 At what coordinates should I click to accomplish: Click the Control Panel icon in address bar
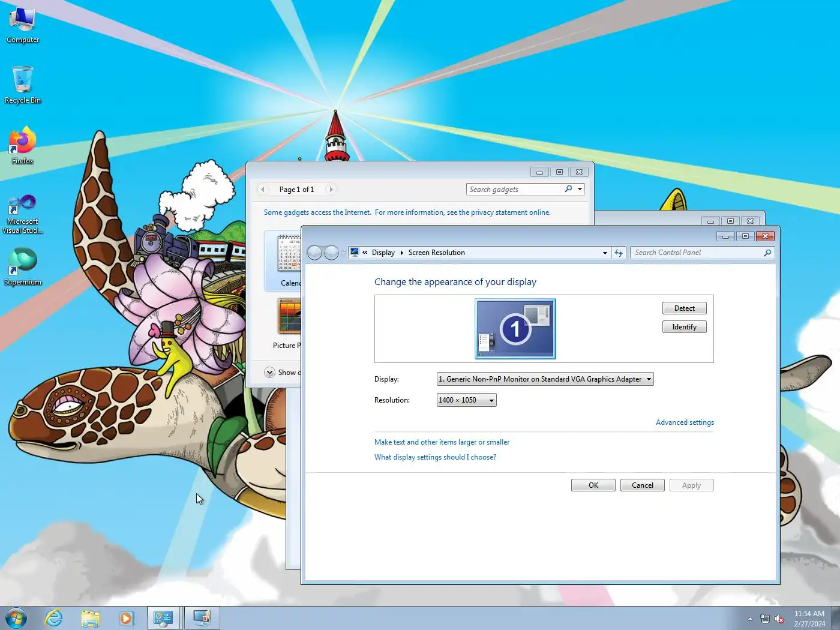point(355,253)
